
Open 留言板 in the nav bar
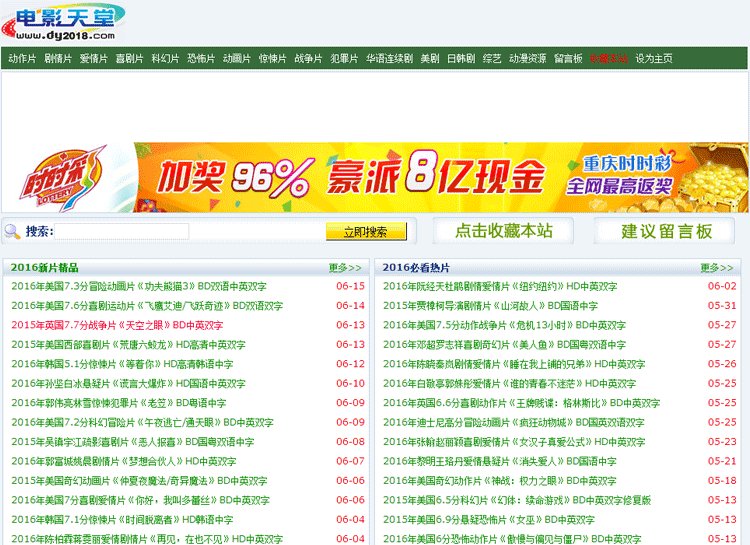coord(568,58)
